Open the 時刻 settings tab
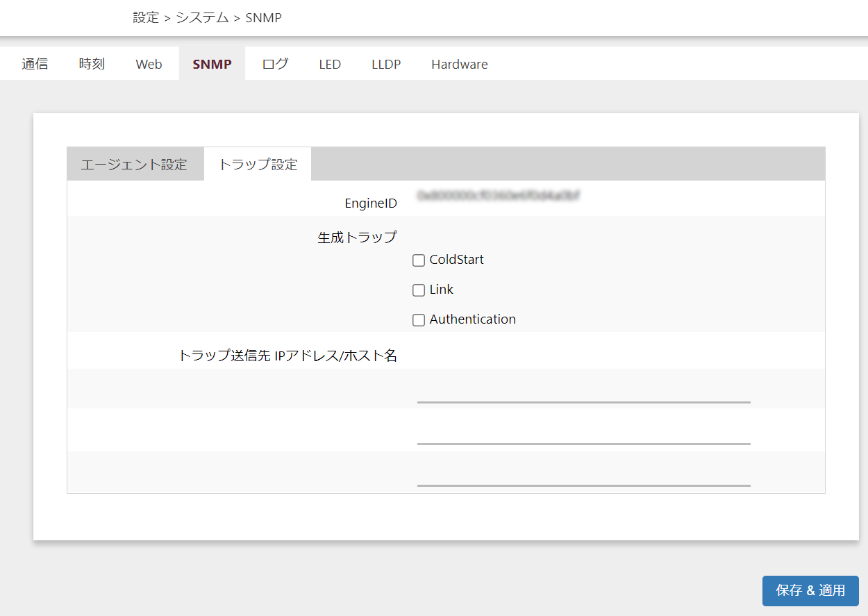This screenshot has width=868, height=616. (x=92, y=65)
